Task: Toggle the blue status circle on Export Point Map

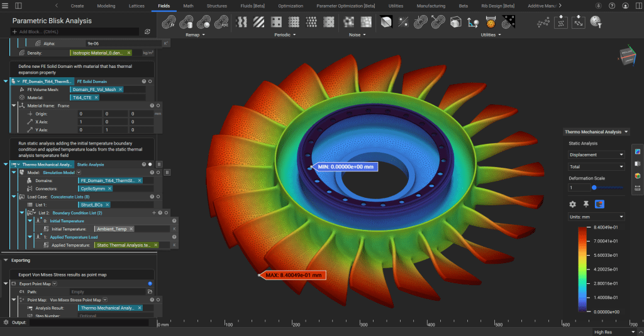Action: pos(150,284)
